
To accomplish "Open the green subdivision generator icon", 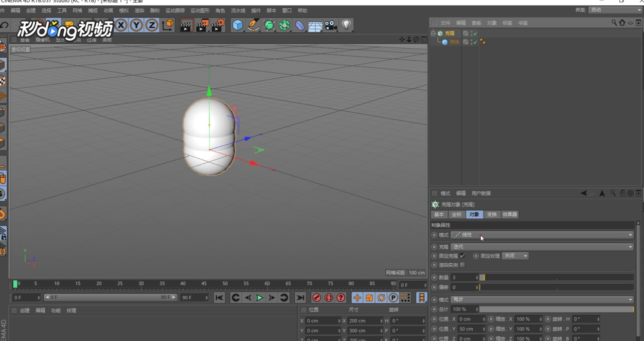I will point(269,25).
